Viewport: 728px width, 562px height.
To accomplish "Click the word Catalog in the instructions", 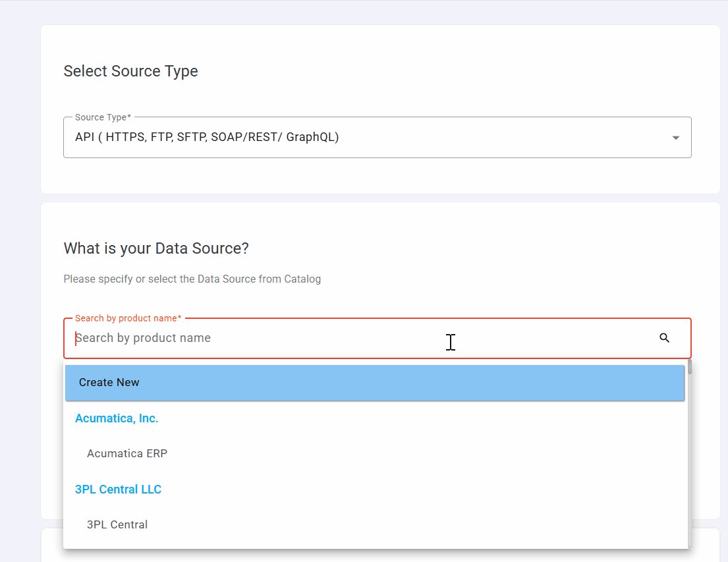I will pos(302,279).
